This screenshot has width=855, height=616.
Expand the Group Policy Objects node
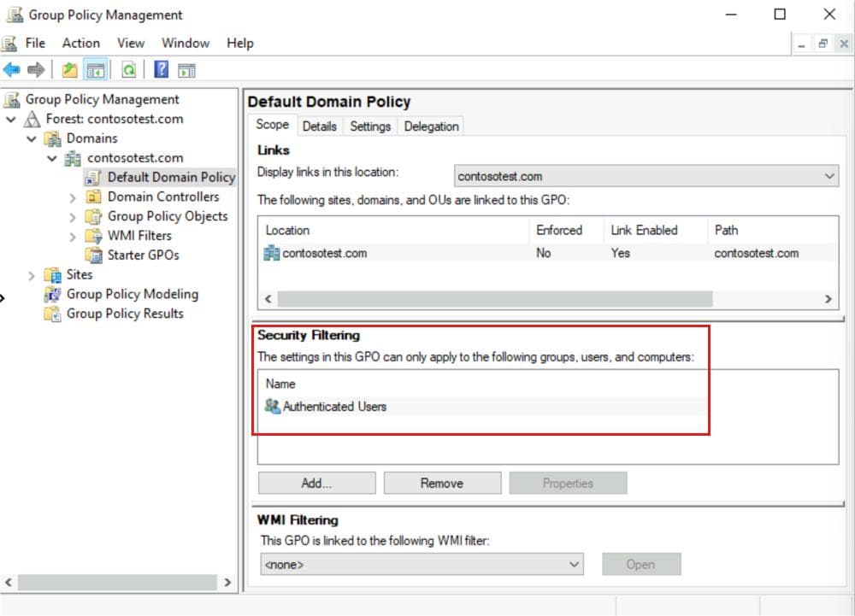(73, 217)
